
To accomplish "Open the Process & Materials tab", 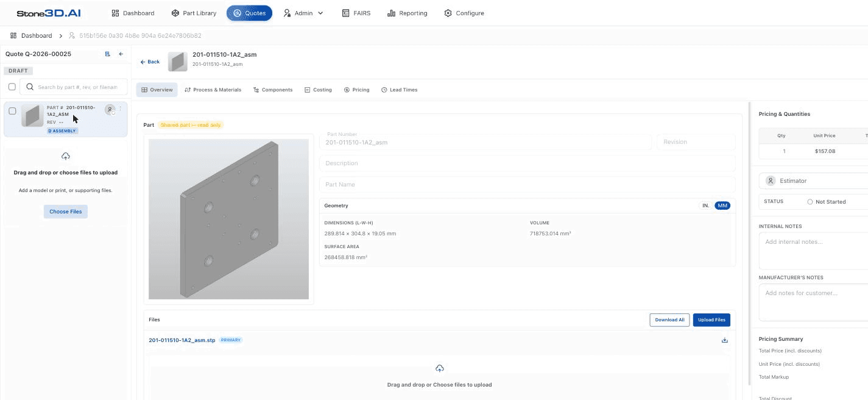I will [213, 90].
